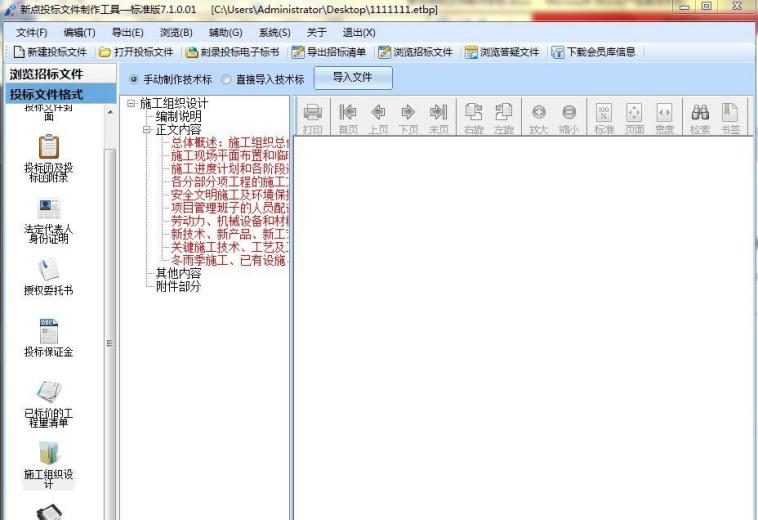
Task: Collapse the 施工组织设计 tree root
Action: coord(131,103)
